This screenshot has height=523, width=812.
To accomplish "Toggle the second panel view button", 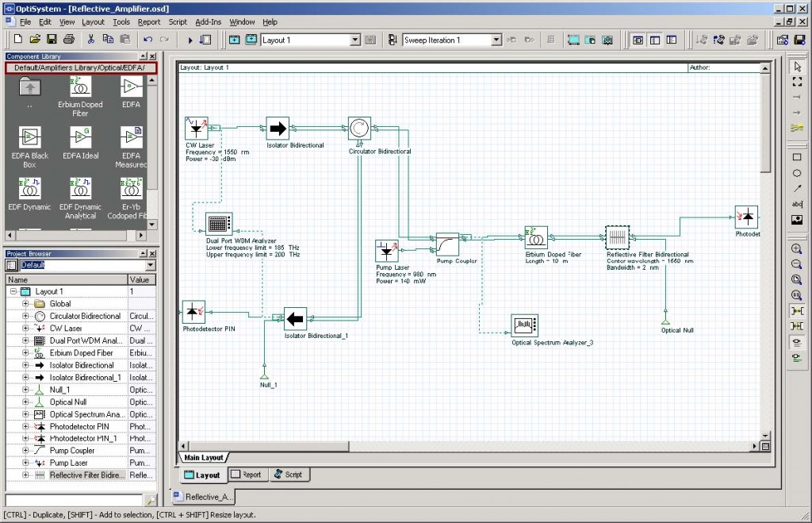I will coord(655,40).
